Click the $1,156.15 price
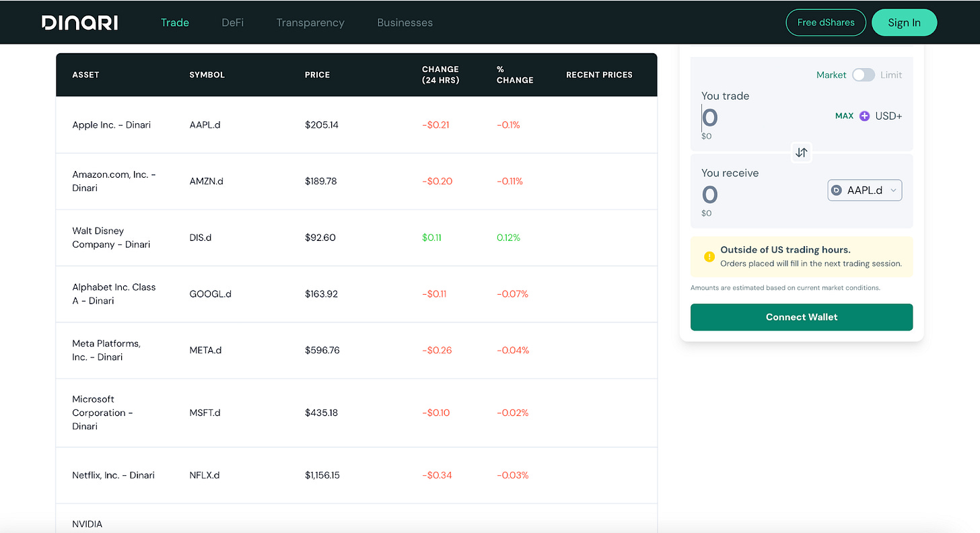This screenshot has height=533, width=980. pyautogui.click(x=322, y=476)
